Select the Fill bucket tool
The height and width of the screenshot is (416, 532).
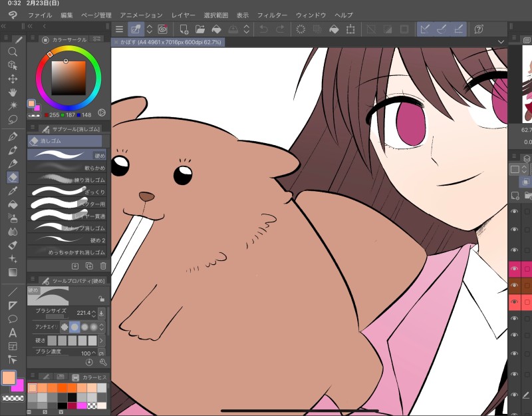click(x=13, y=204)
